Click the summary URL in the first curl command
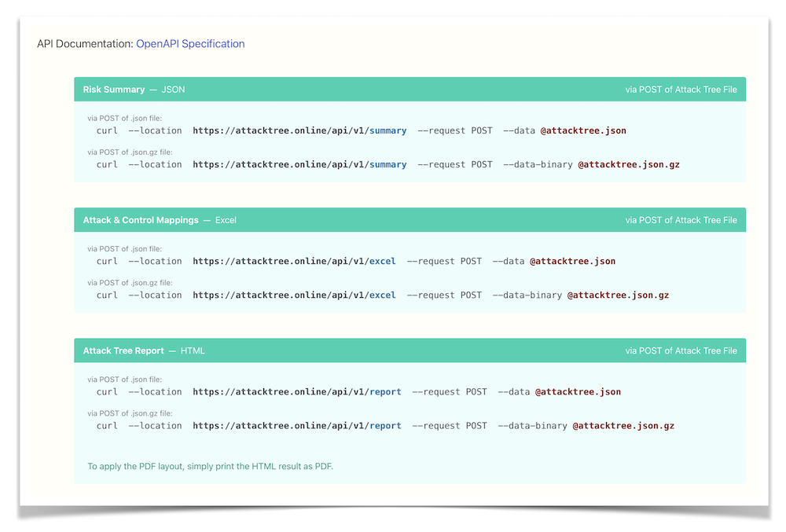Viewport: 786px width, 532px height. [x=299, y=130]
